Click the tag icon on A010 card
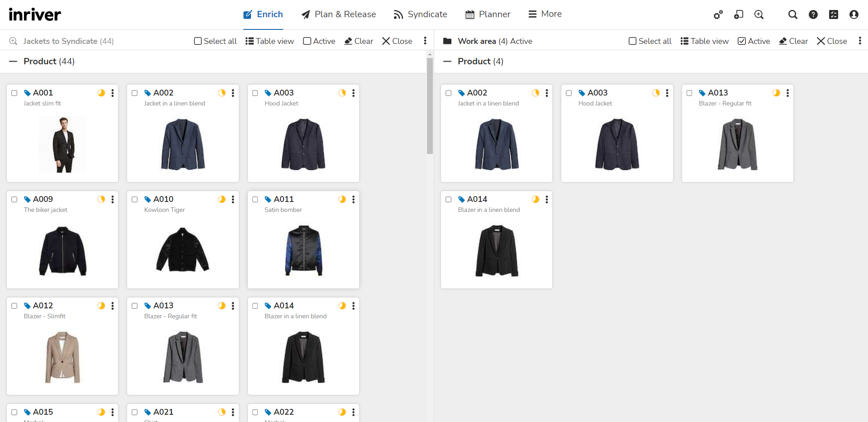The image size is (868, 422). tap(147, 199)
